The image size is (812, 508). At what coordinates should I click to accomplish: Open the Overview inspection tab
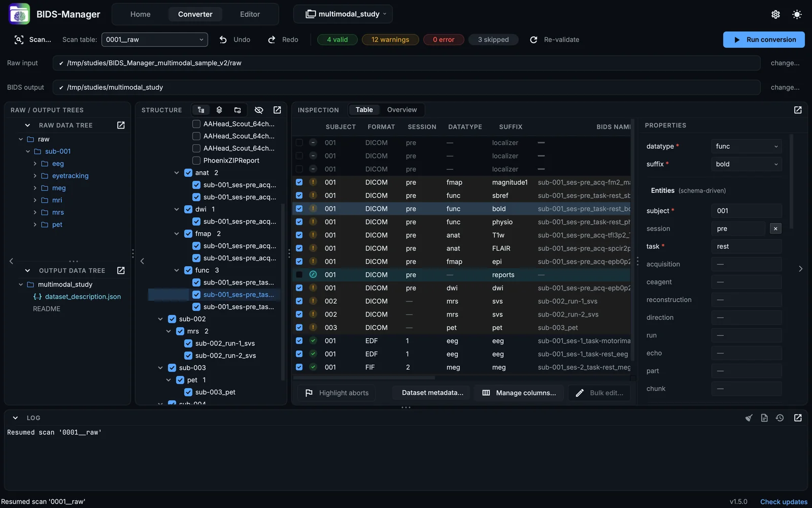tap(402, 110)
